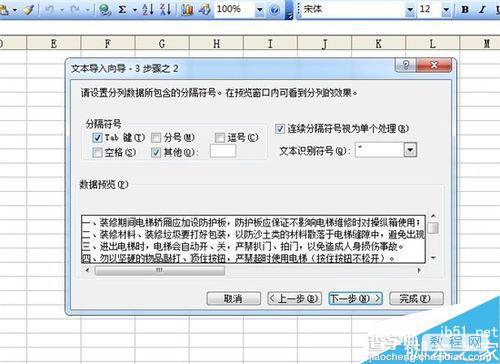Click the Insert Hyperlink globe icon
Screen dimensions: 500x364
coord(105,10)
